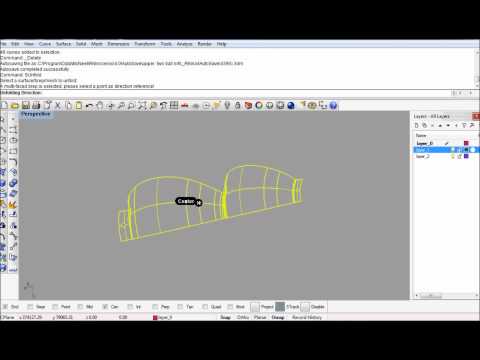The height and width of the screenshot is (360, 480).
Task: Click the Copy icon
Action: pos(68,106)
